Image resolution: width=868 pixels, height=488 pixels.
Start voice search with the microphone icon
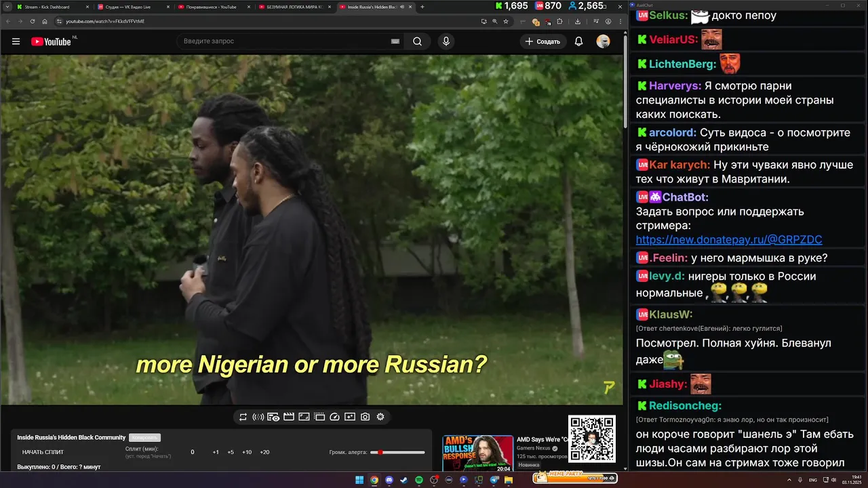click(x=446, y=41)
